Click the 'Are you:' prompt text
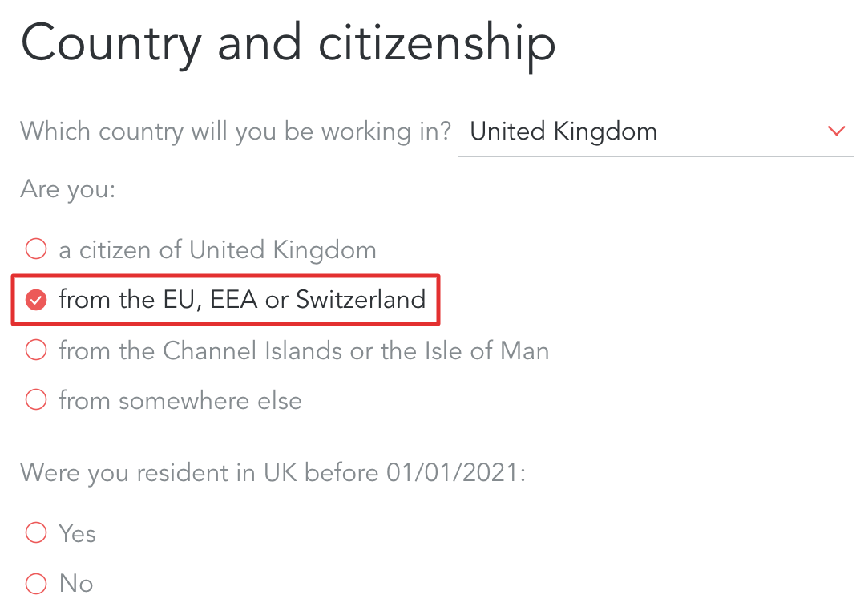 pyautogui.click(x=67, y=189)
